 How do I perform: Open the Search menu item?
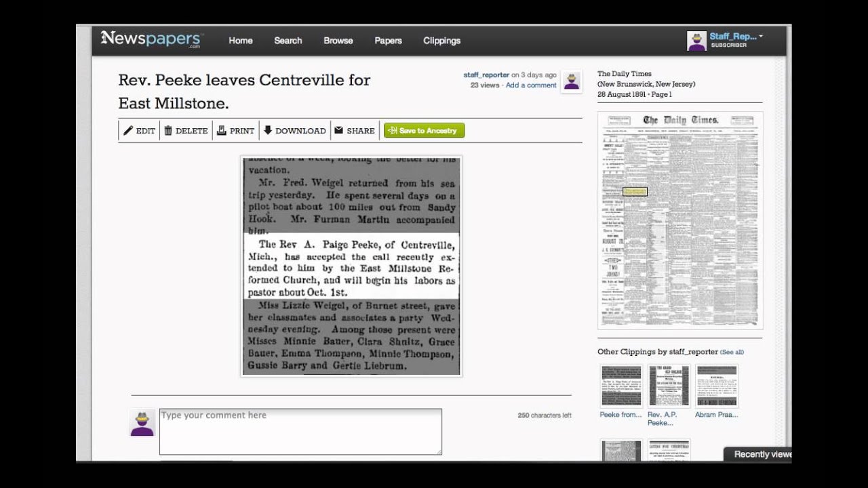click(288, 41)
